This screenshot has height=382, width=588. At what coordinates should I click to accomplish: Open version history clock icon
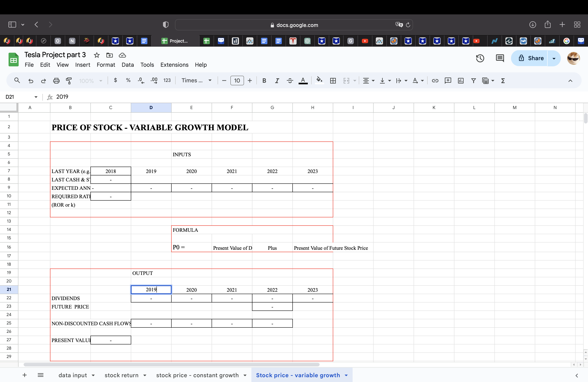[480, 58]
